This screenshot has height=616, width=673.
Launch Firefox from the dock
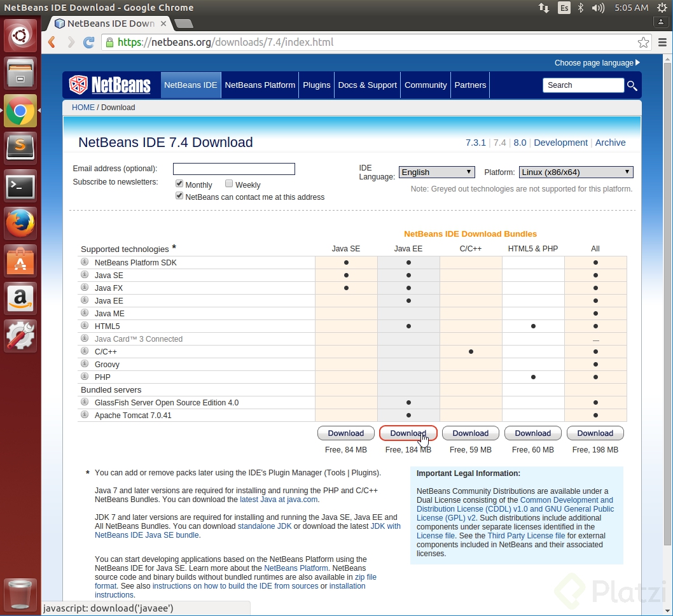pyautogui.click(x=20, y=223)
